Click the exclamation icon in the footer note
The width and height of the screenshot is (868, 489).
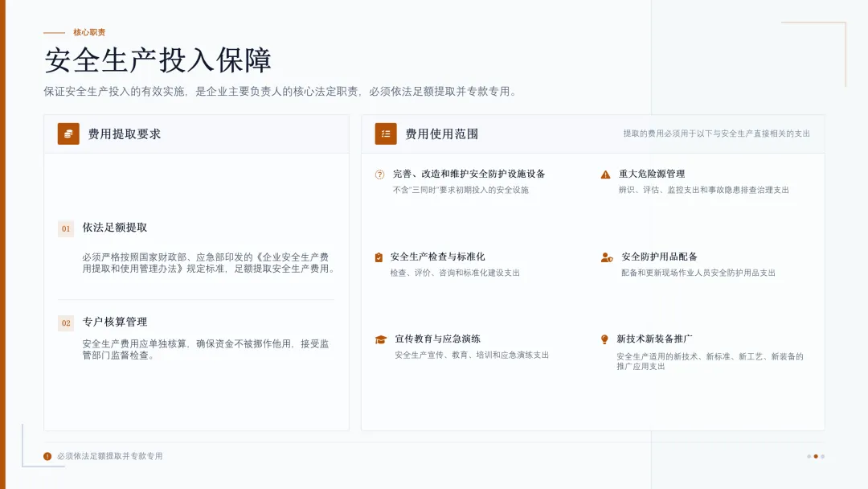coord(47,456)
